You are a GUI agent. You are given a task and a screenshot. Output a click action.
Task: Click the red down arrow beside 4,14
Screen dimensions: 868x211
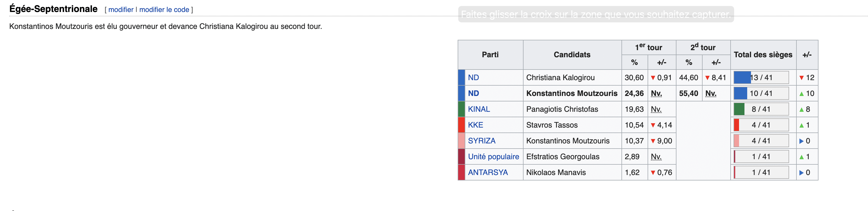[653, 125]
